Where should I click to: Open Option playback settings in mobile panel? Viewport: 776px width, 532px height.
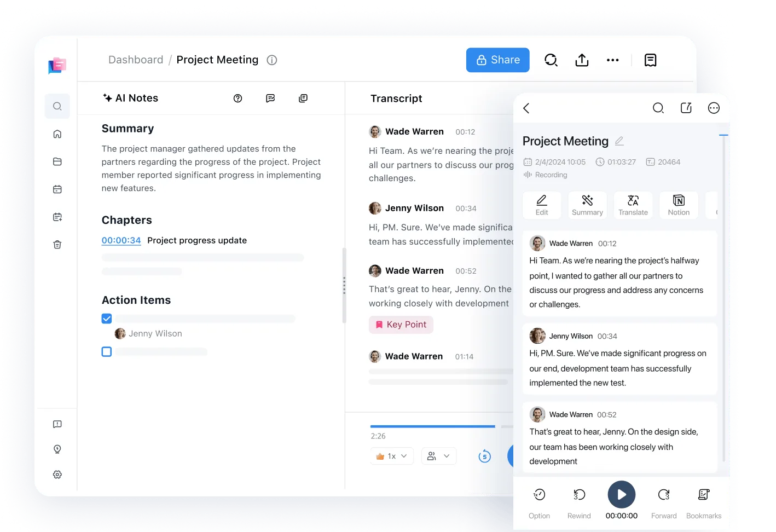(539, 503)
